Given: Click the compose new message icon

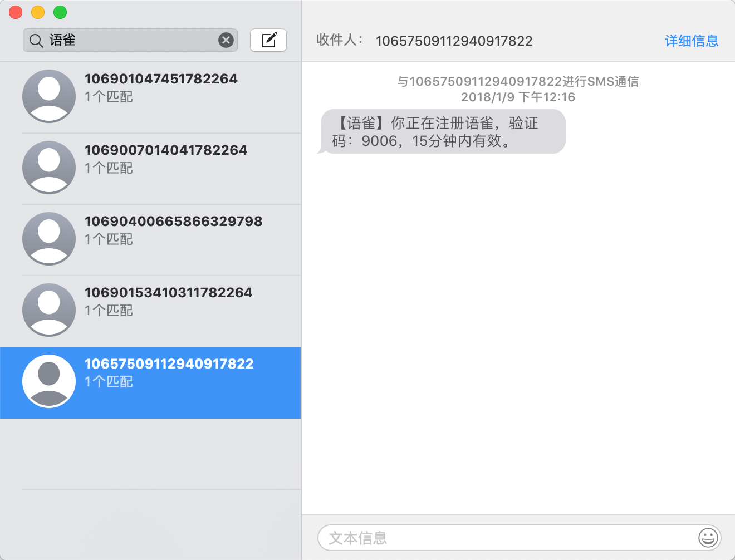Looking at the screenshot, I should tap(268, 40).
